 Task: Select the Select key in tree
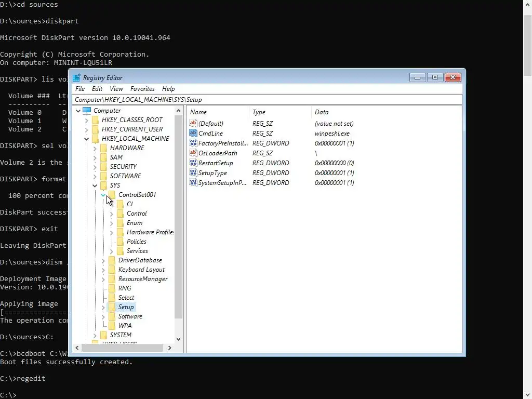126,298
